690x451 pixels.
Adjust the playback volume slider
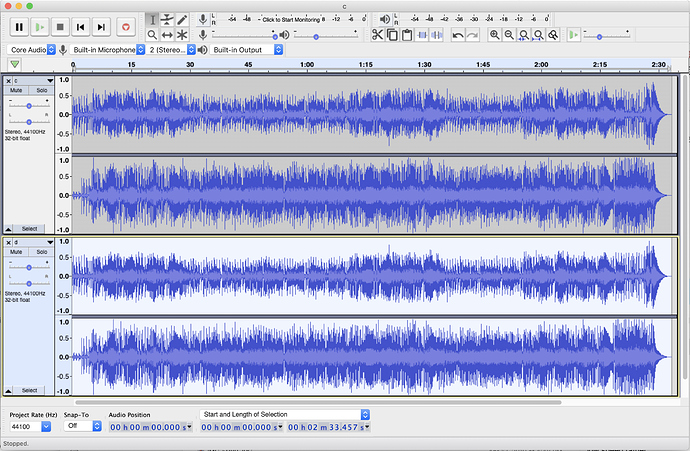click(325, 35)
